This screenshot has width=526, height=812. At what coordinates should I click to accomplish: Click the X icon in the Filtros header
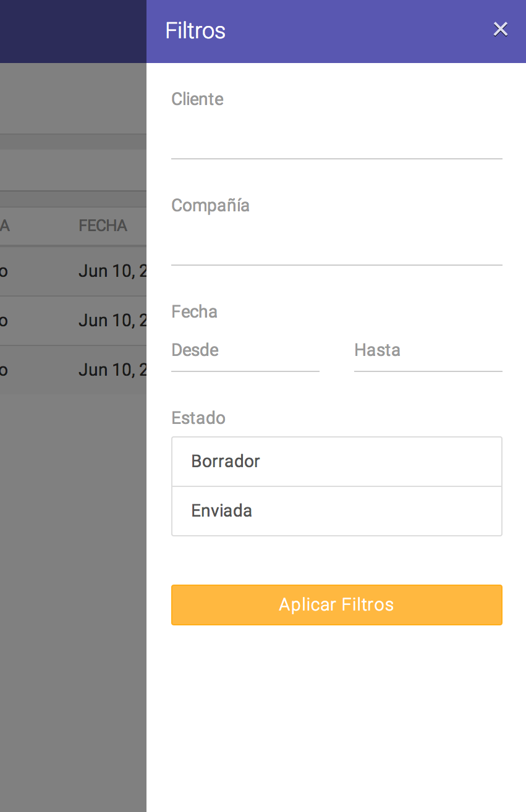point(501,29)
